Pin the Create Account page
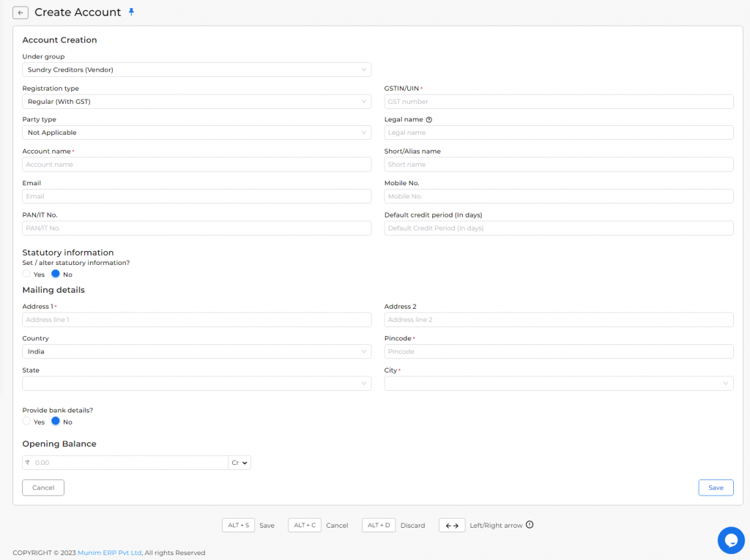Screen dimensions: 750x560 point(132,12)
